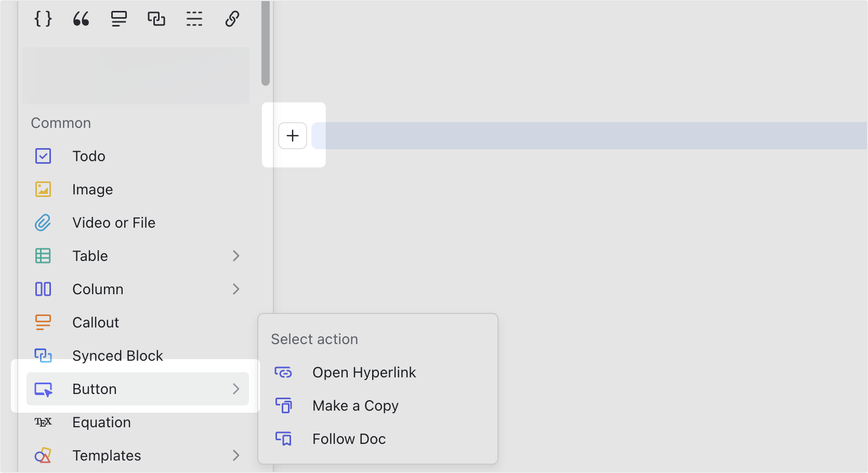Choose the Follow Doc action
868x473 pixels.
point(378,439)
